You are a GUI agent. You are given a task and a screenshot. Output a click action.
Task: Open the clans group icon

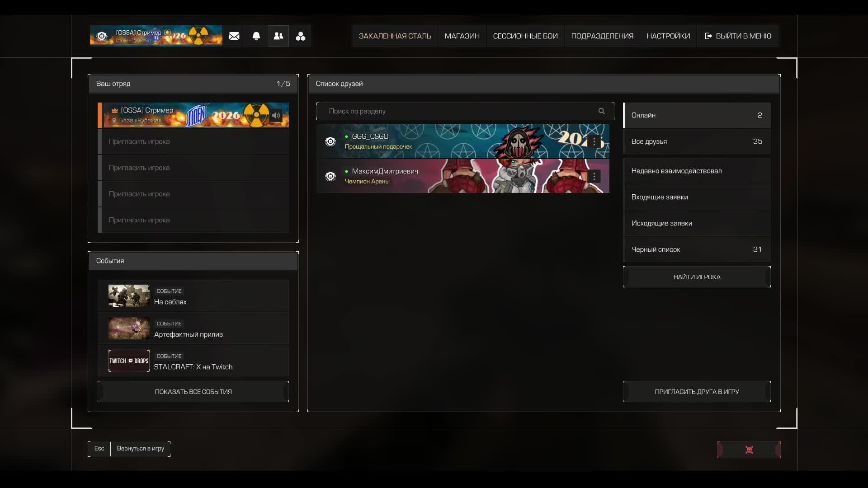301,36
